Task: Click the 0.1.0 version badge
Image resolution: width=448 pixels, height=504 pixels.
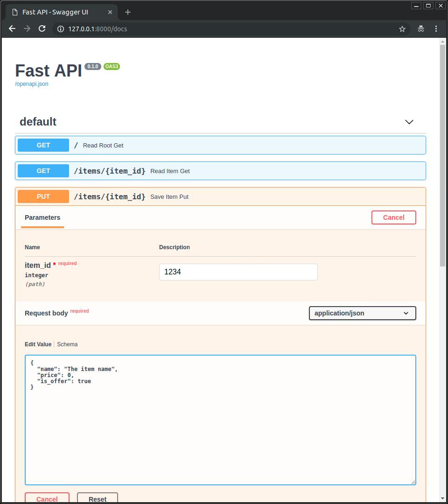Action: (92, 66)
